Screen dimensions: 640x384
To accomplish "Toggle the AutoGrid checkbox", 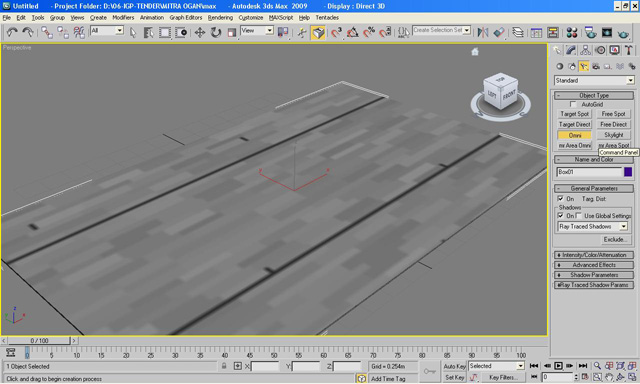I will (573, 104).
